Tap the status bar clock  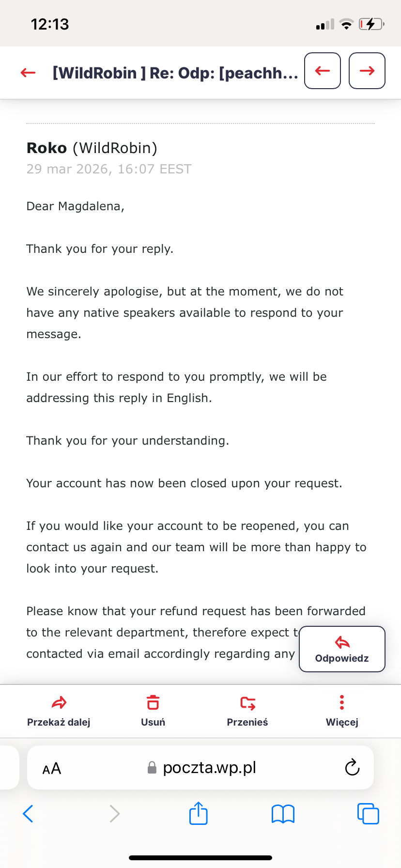tap(50, 24)
